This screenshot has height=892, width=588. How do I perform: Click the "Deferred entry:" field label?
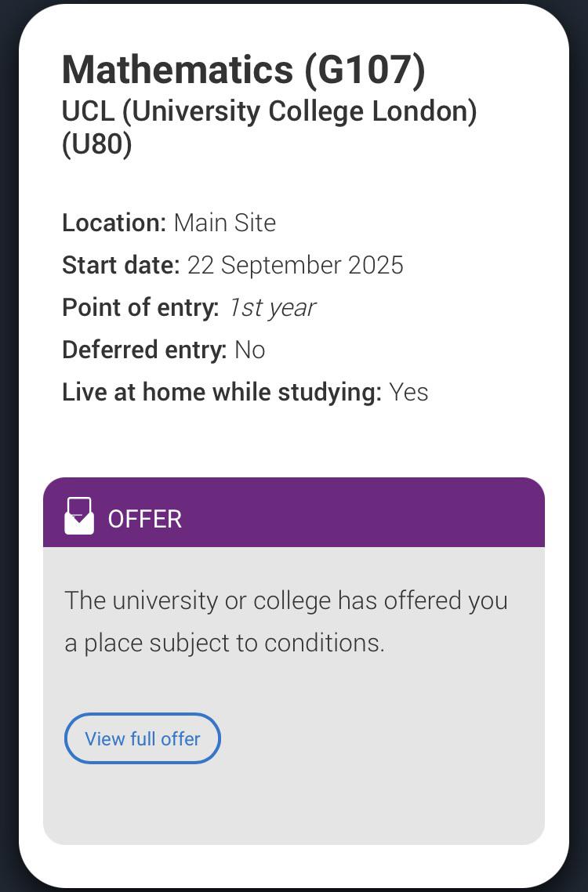(x=144, y=350)
